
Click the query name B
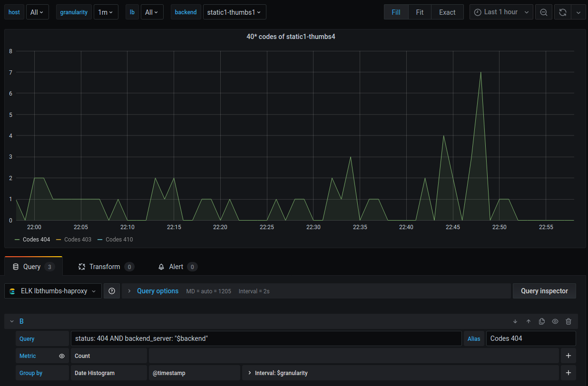click(21, 321)
